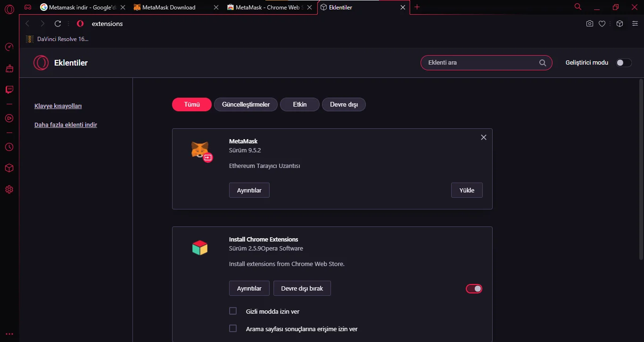Click Devre dışı bırak button

pyautogui.click(x=302, y=288)
